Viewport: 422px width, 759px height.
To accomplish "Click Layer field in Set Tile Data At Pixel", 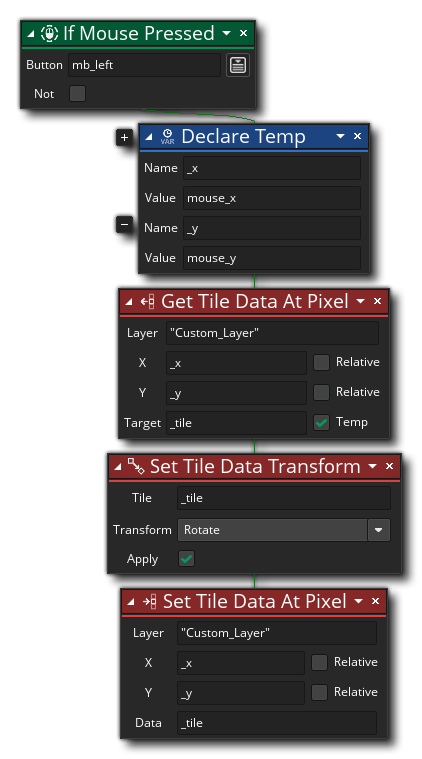I will click(277, 633).
